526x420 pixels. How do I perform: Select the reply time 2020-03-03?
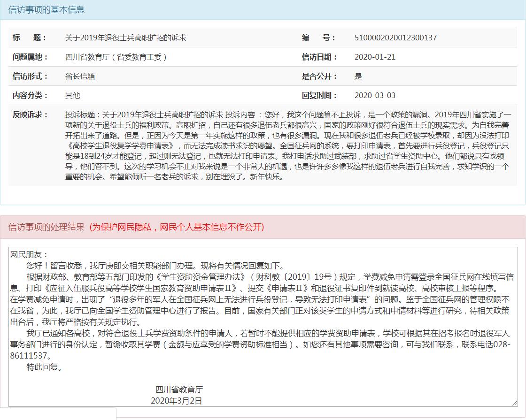point(375,96)
